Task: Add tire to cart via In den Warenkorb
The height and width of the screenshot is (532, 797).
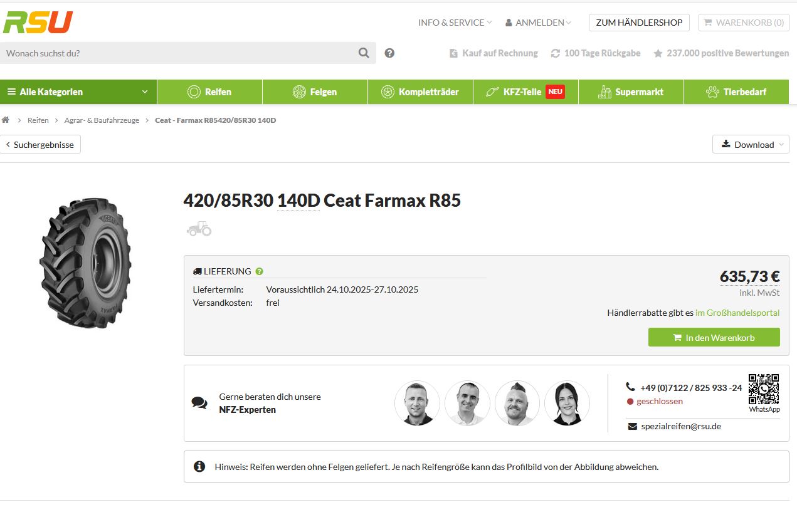Action: (714, 337)
